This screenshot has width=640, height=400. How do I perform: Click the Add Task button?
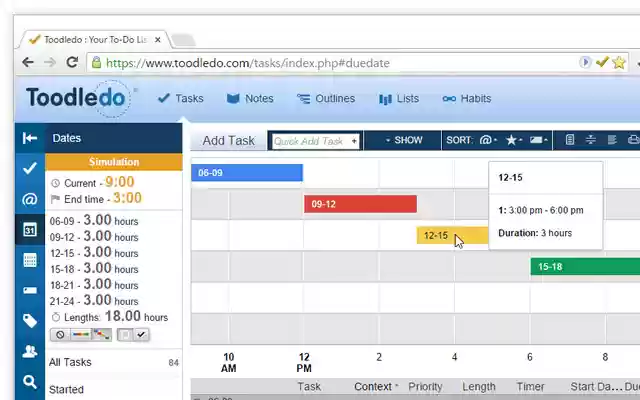click(229, 140)
